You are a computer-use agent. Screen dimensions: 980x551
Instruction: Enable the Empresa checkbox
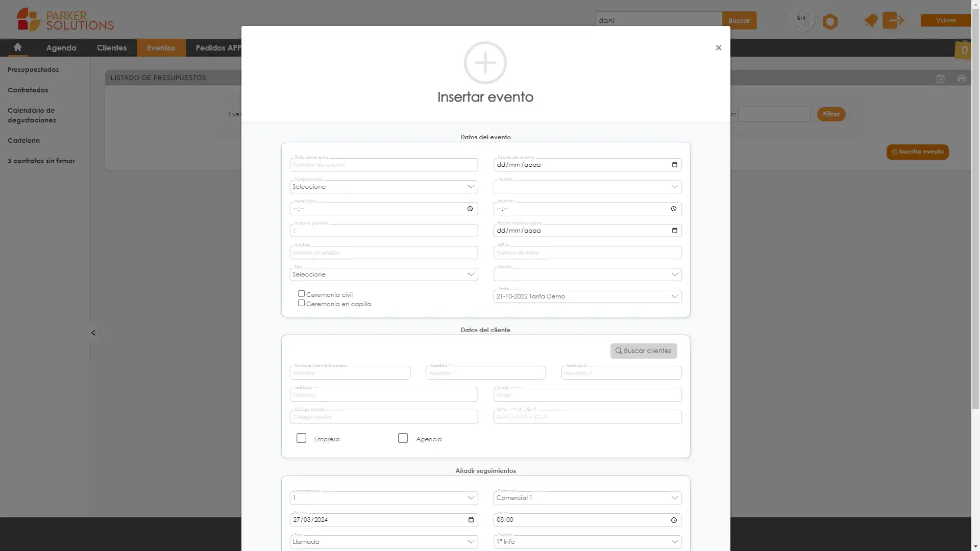(301, 438)
